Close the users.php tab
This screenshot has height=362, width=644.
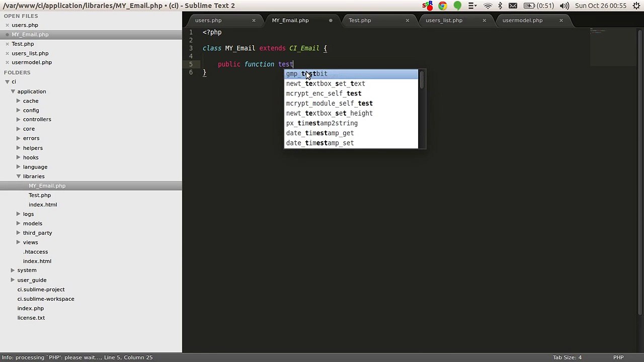tap(254, 21)
